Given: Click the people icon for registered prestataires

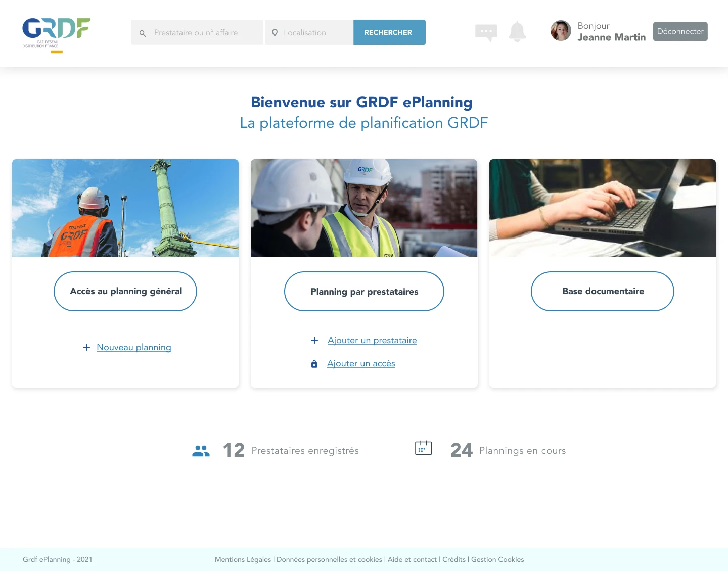Looking at the screenshot, I should pos(201,451).
